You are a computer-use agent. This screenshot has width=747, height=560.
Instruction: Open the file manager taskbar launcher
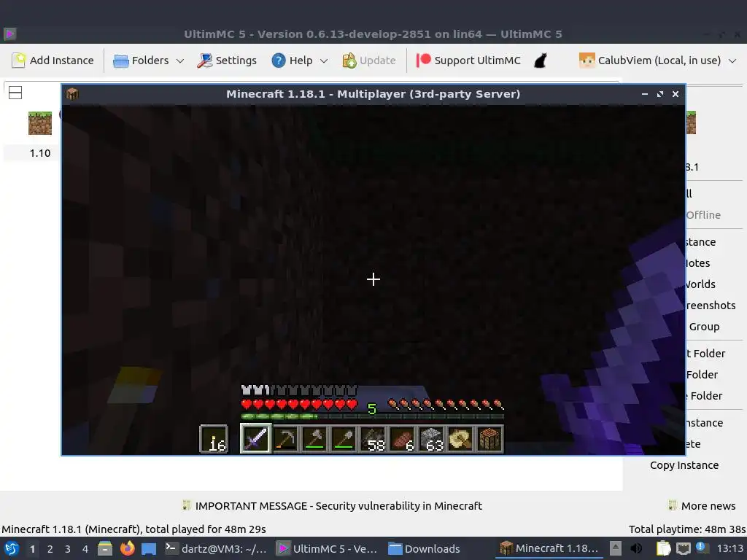[x=105, y=548]
